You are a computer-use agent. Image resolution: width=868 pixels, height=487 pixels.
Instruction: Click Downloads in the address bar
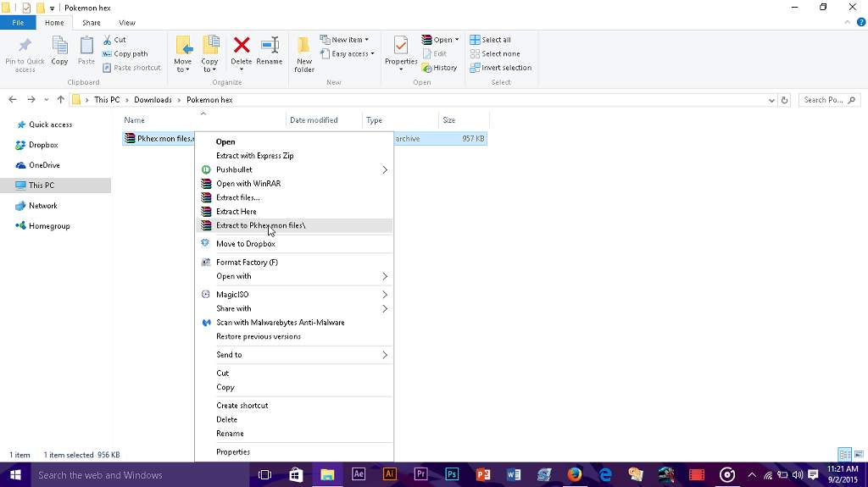(153, 100)
